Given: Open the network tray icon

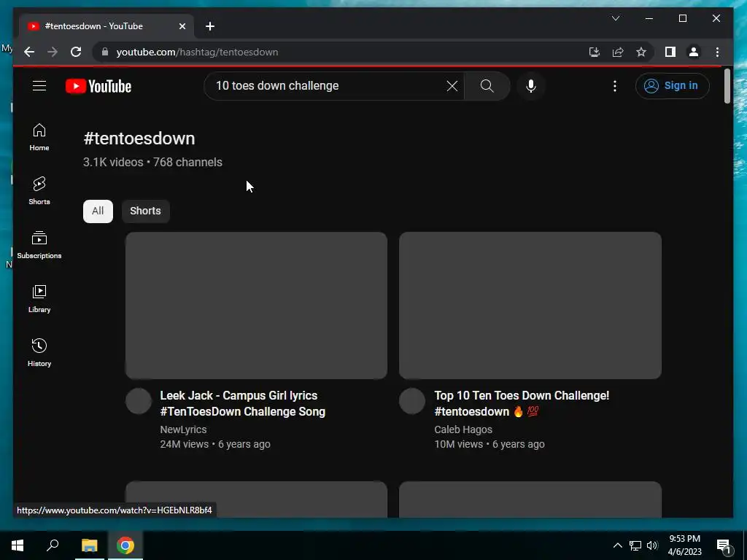Looking at the screenshot, I should [x=635, y=545].
